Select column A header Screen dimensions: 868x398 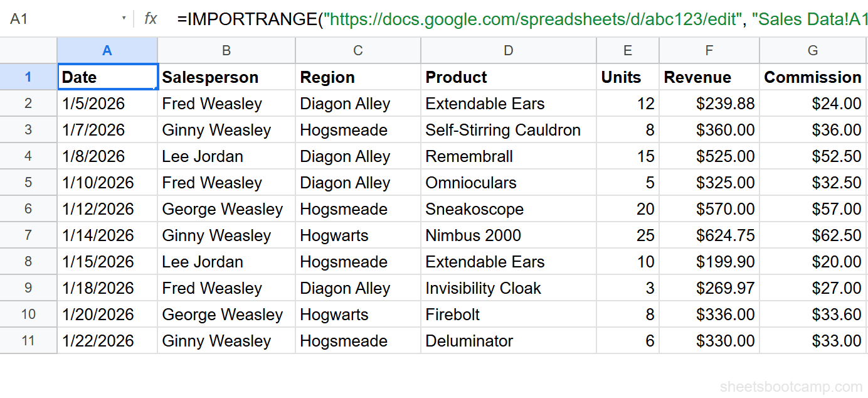point(107,50)
